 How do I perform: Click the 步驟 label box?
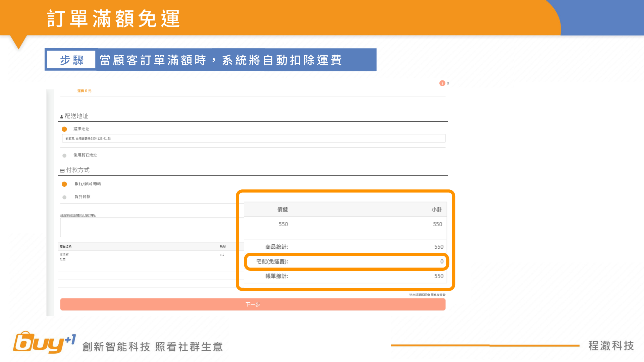pyautogui.click(x=71, y=60)
